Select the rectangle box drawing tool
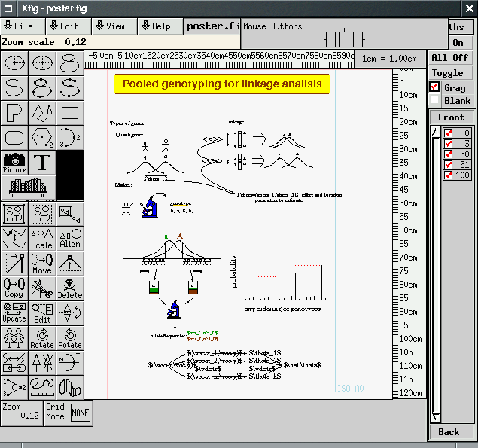The image size is (478, 448). click(x=69, y=113)
